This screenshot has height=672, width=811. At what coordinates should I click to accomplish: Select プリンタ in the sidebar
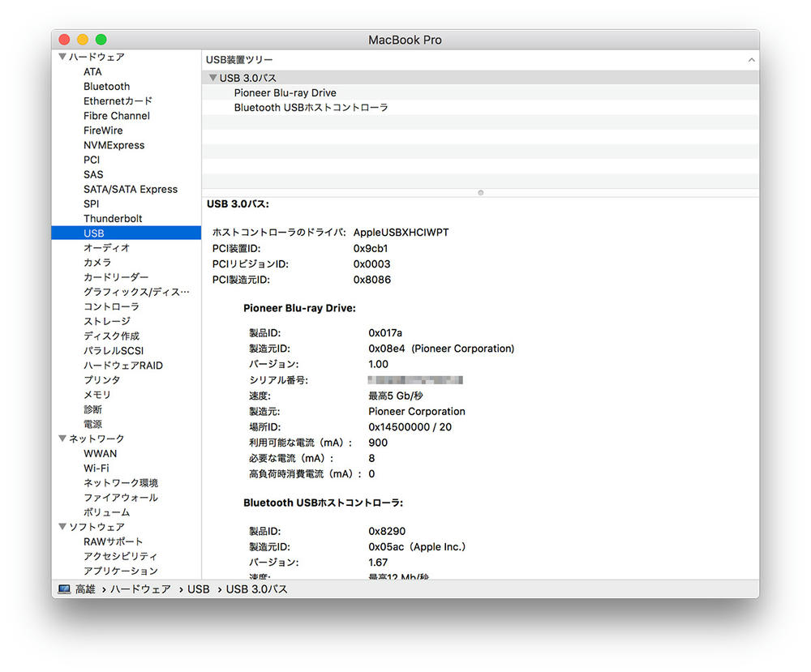point(102,380)
